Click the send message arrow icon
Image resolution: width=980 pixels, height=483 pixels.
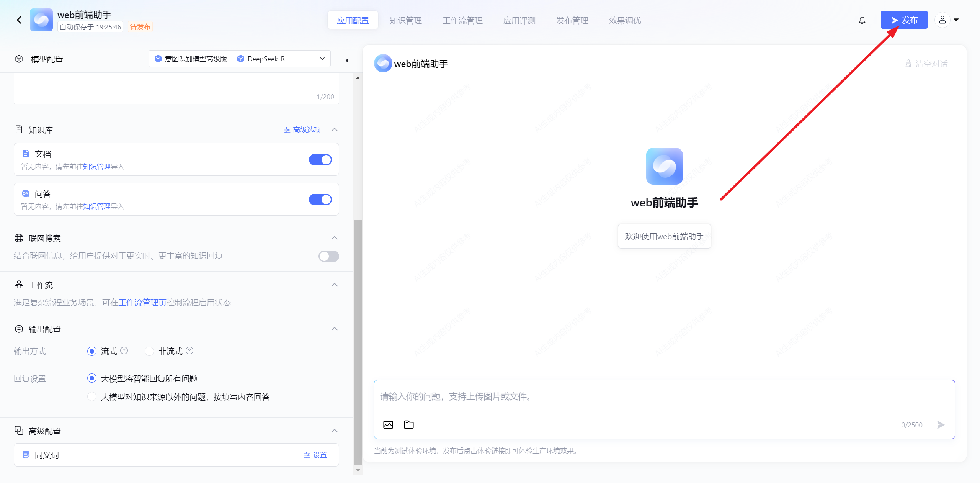pos(941,424)
